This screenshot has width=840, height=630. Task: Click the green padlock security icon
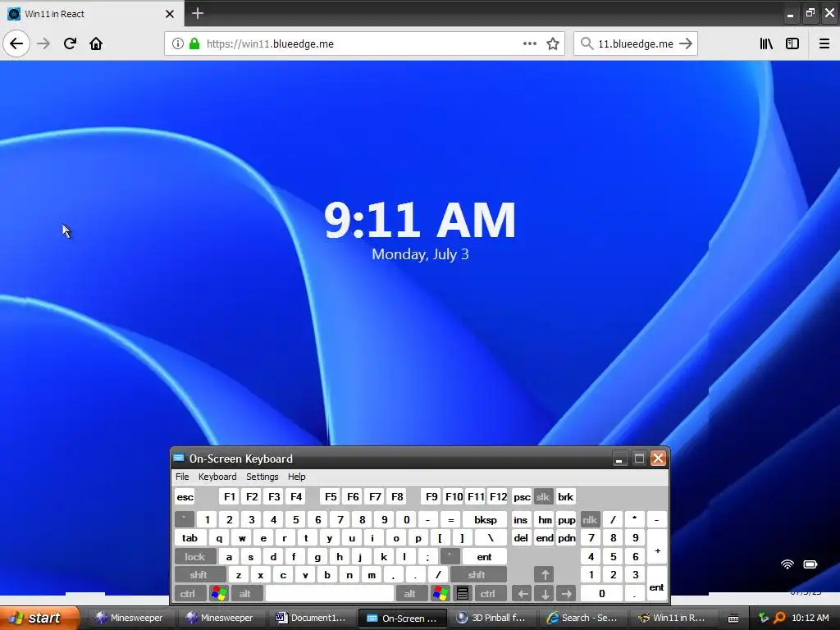click(194, 43)
